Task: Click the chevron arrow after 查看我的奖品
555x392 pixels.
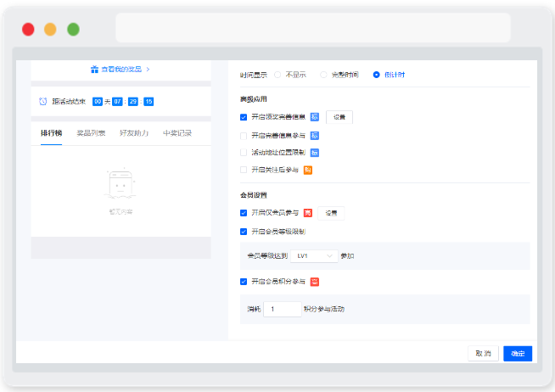Action: click(x=148, y=70)
